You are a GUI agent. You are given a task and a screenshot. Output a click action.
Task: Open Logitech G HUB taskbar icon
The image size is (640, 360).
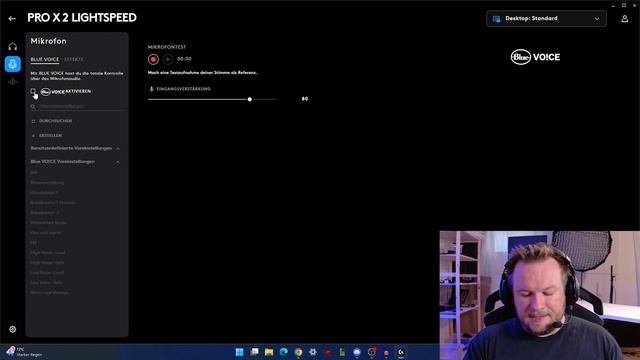pos(401,352)
